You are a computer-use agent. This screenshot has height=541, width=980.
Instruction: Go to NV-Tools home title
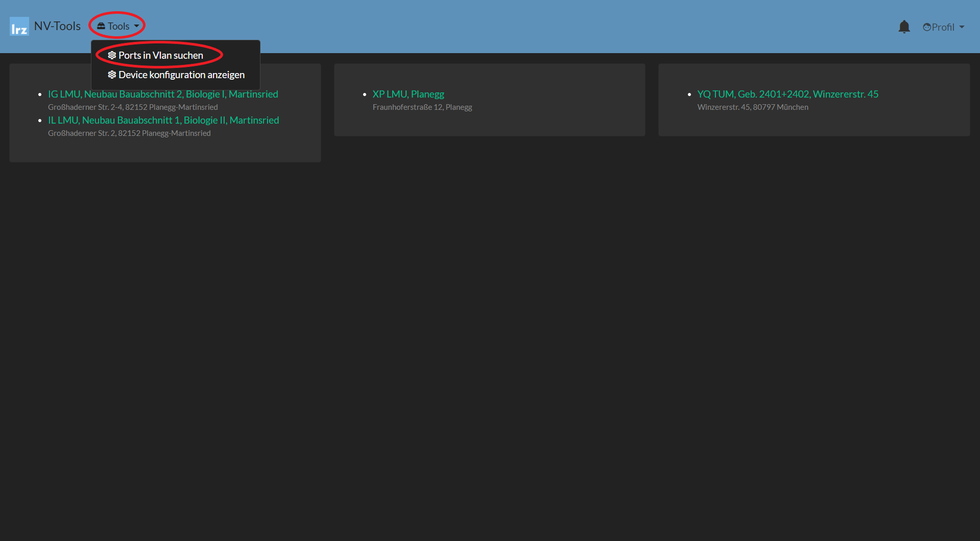pyautogui.click(x=57, y=26)
